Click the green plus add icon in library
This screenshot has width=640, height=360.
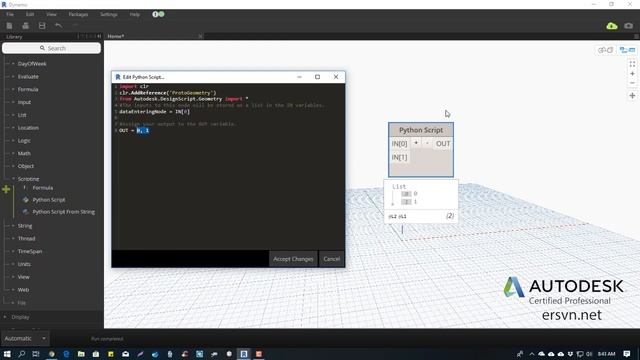[x=6, y=189]
